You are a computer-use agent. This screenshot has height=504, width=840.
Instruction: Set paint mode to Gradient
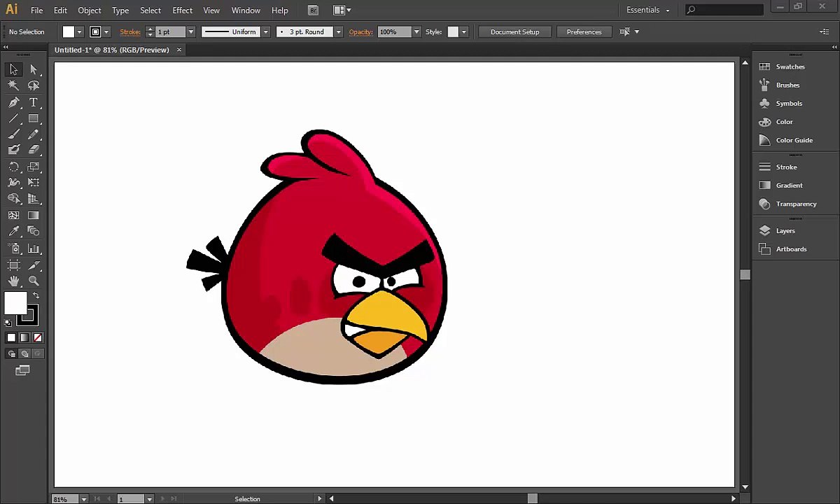[24, 337]
